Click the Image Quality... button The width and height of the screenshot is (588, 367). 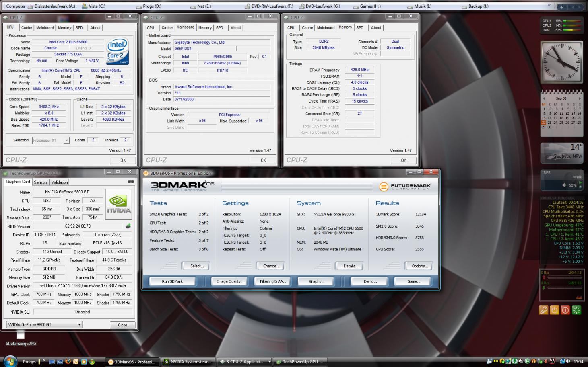[230, 281]
